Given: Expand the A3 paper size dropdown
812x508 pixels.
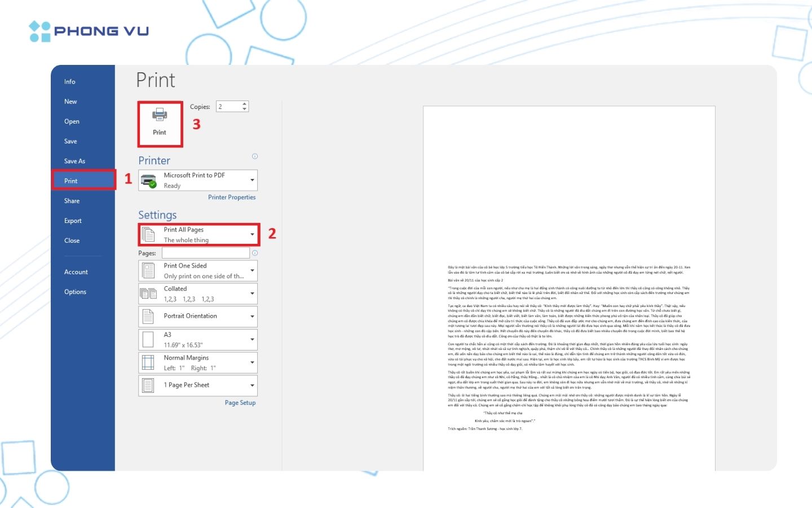Looking at the screenshot, I should tap(252, 340).
